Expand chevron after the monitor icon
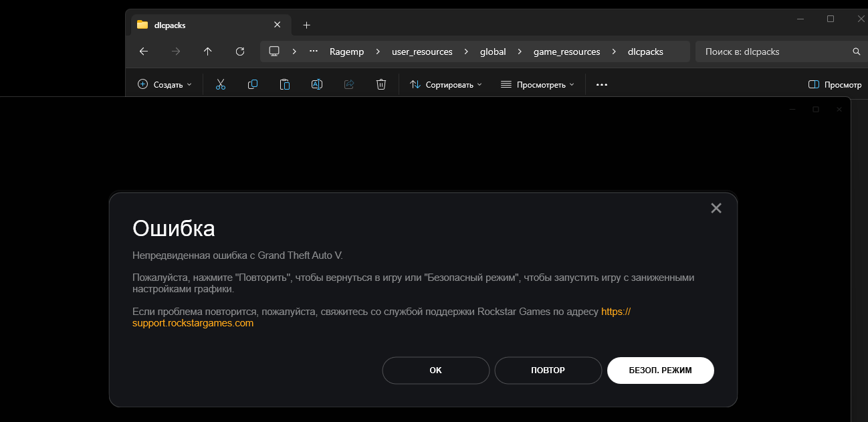 (x=293, y=51)
